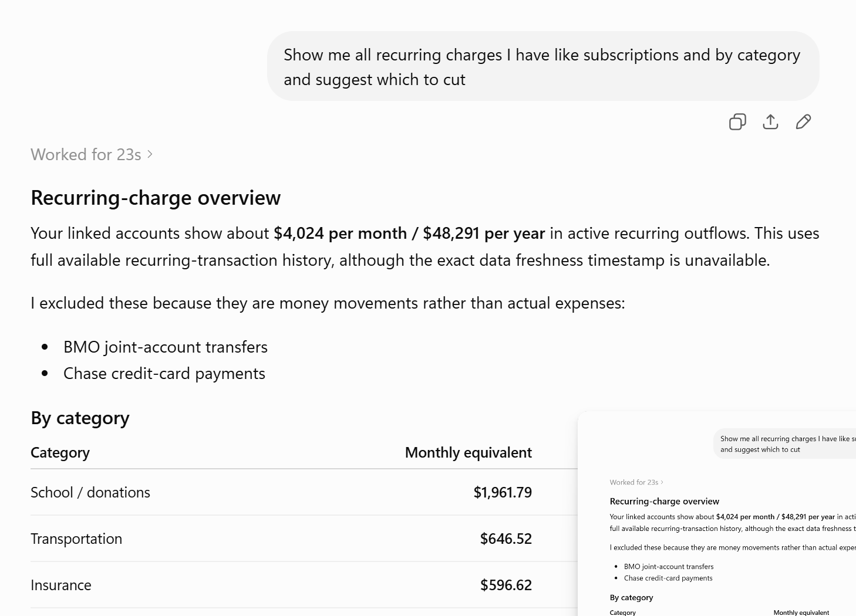Copy the user message with the copy icon
Screen dimensions: 856x616
click(x=737, y=121)
